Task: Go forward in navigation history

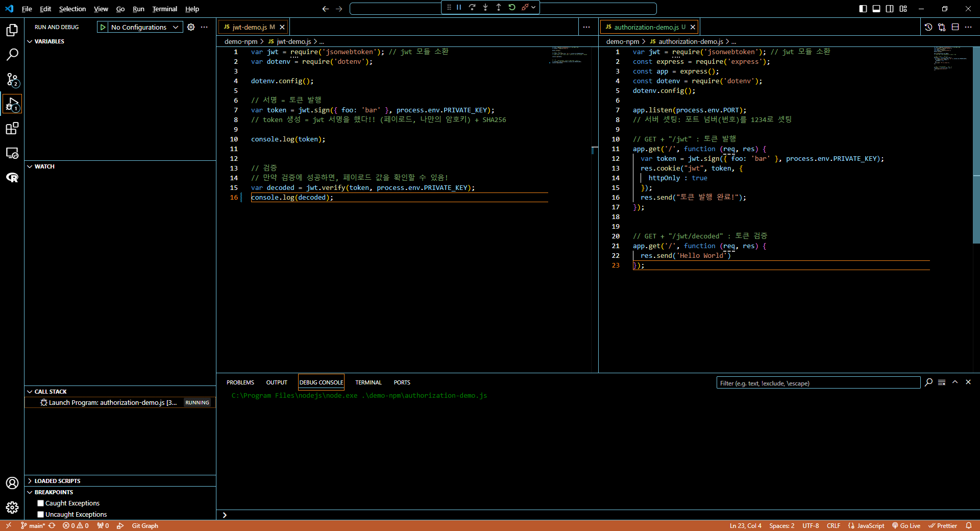Action: click(339, 9)
